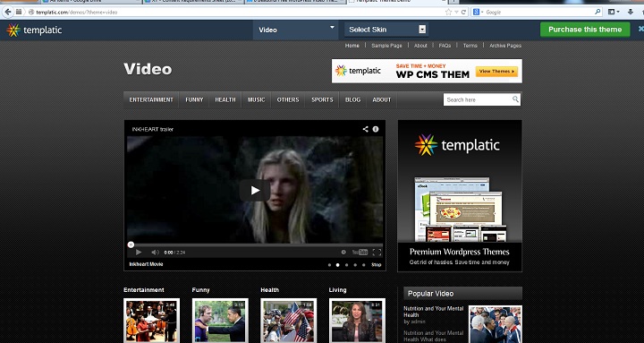Select the fourth slider dot under the video

[355, 265]
